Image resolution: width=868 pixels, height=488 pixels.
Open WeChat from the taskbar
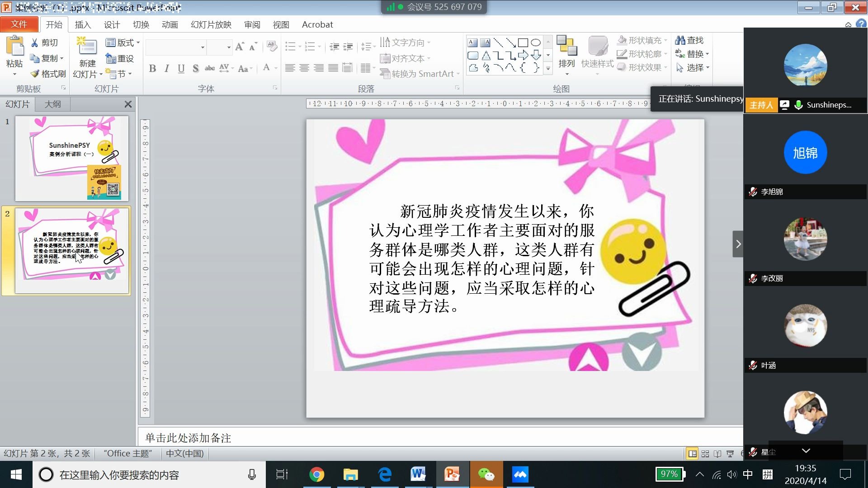[486, 474]
